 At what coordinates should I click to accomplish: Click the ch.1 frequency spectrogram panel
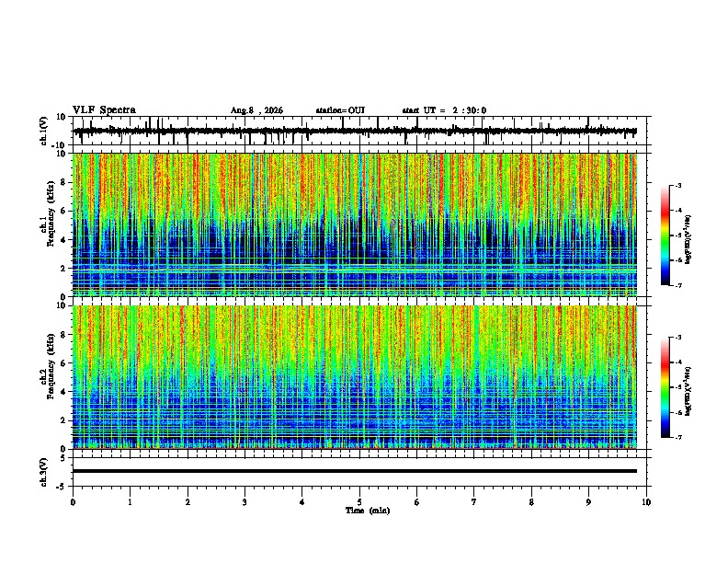(x=355, y=224)
